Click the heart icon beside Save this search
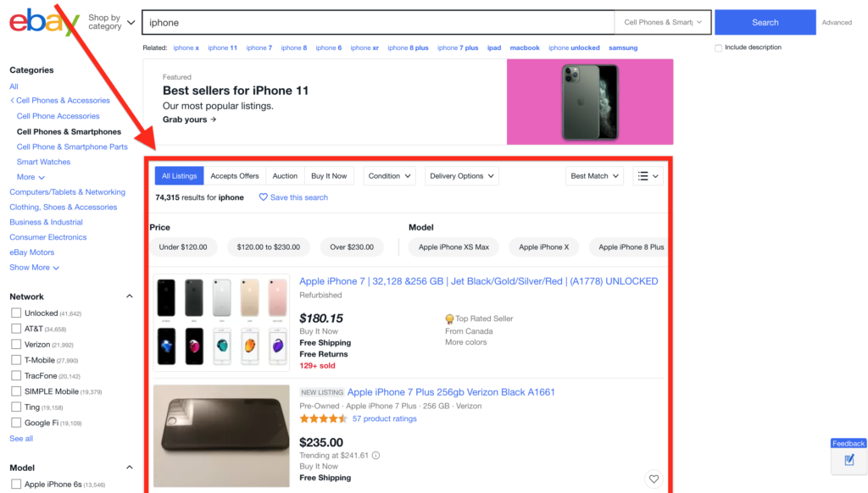 point(264,197)
